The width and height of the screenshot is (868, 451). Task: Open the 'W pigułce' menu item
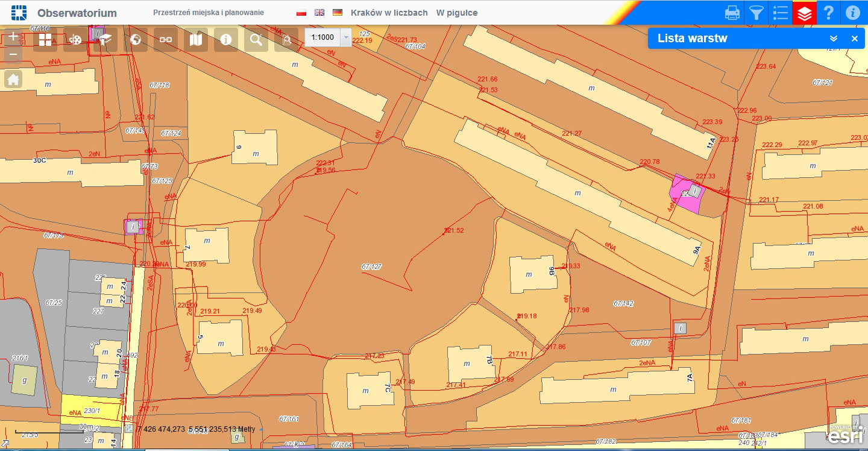click(457, 13)
